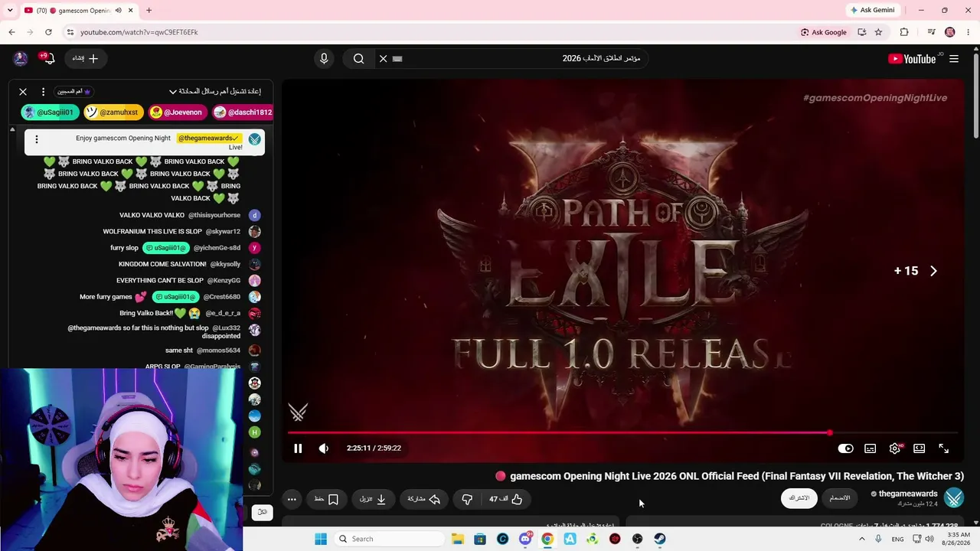
Task: Open the tab search dropdown arrow
Action: pyautogui.click(x=11, y=10)
